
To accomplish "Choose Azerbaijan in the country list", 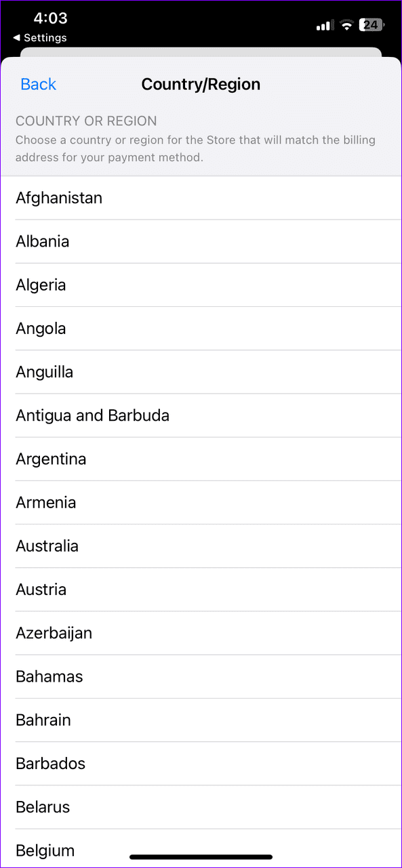I will click(x=54, y=633).
